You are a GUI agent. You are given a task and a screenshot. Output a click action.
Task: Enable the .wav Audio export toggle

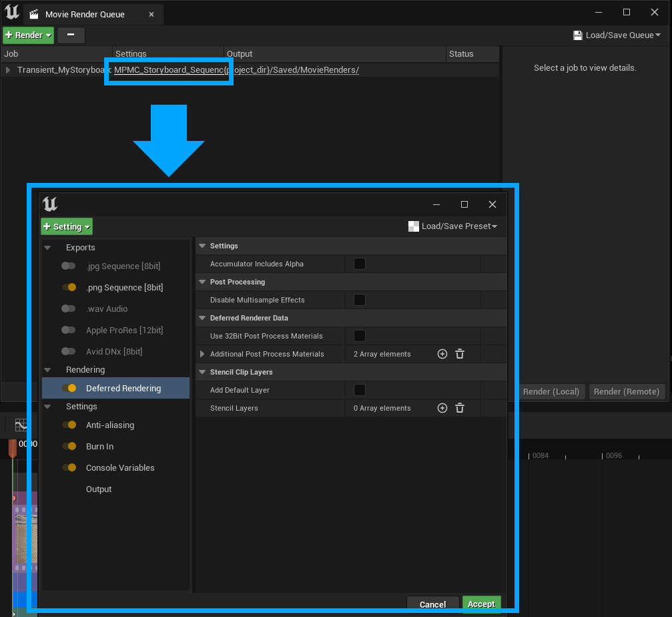pyautogui.click(x=67, y=308)
